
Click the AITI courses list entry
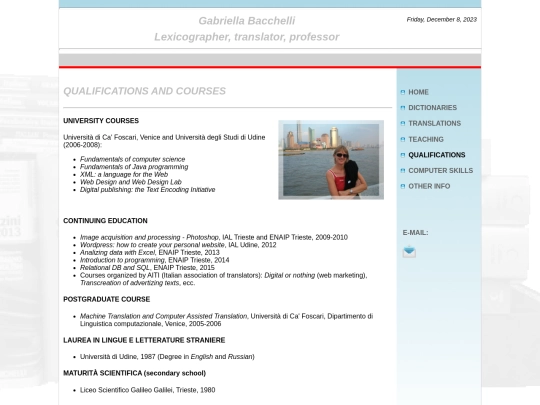click(224, 279)
